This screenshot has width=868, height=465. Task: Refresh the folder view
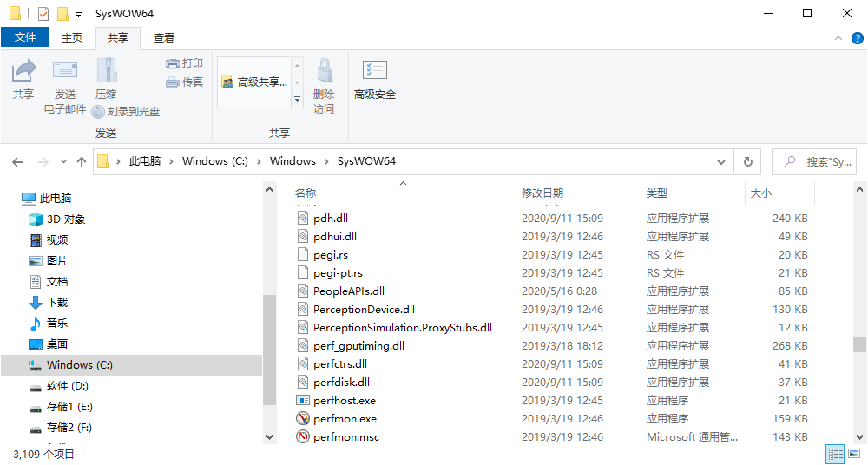tap(747, 161)
